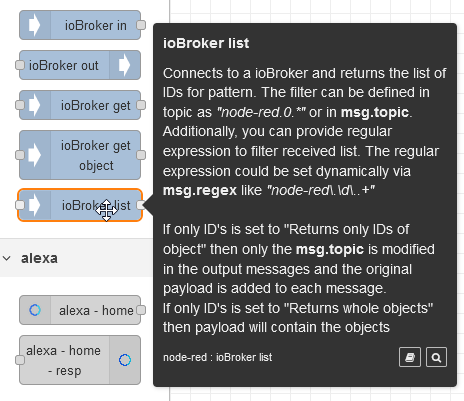Click input port of alexa - home - resp node
Screen dimensions: 464x401
[x=20, y=360]
